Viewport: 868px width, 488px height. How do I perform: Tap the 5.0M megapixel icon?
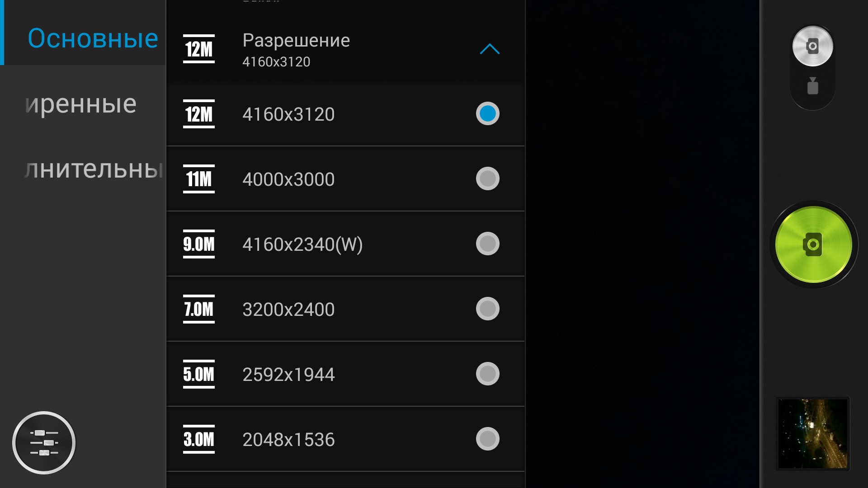199,374
